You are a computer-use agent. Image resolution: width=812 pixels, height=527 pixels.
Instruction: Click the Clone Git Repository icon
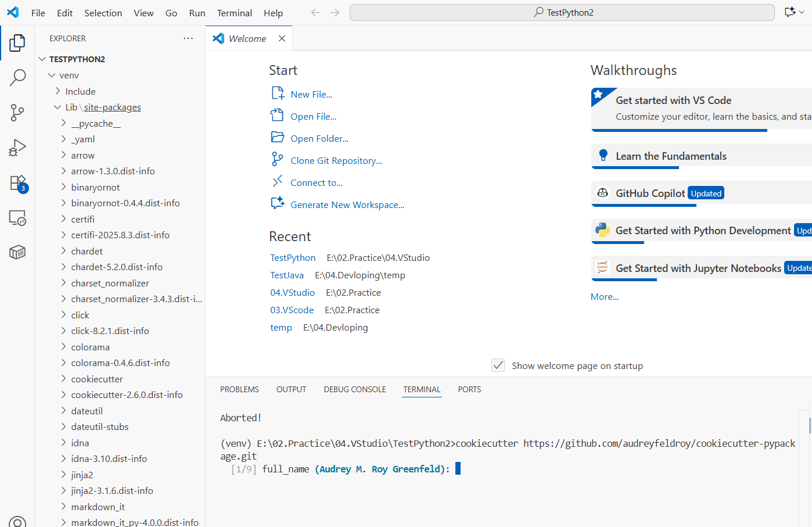pos(277,159)
